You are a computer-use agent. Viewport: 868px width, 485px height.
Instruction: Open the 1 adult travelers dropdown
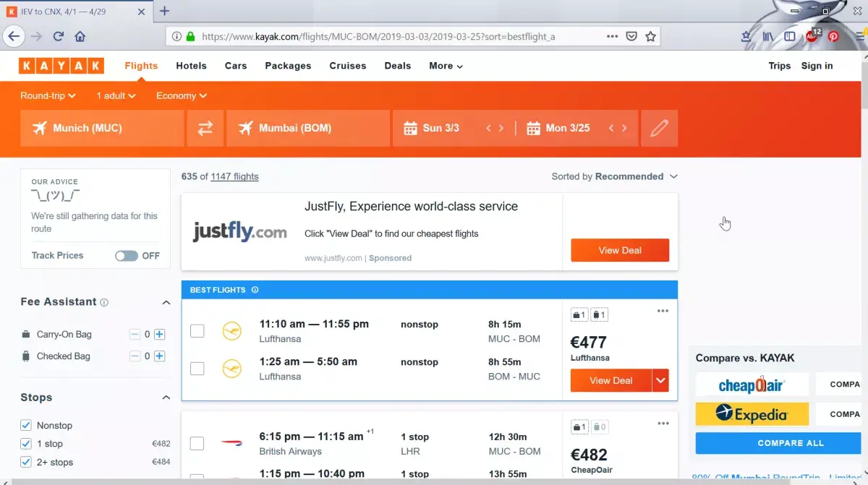(116, 95)
